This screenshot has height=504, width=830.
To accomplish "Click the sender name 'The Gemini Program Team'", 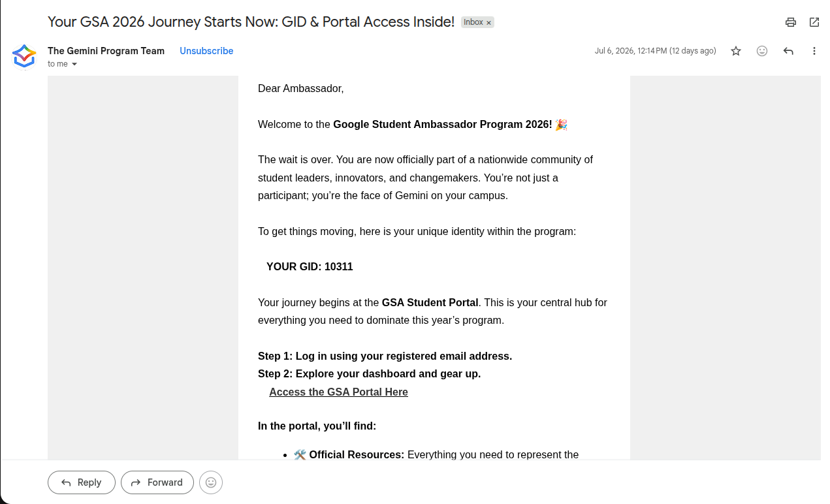I will [106, 51].
